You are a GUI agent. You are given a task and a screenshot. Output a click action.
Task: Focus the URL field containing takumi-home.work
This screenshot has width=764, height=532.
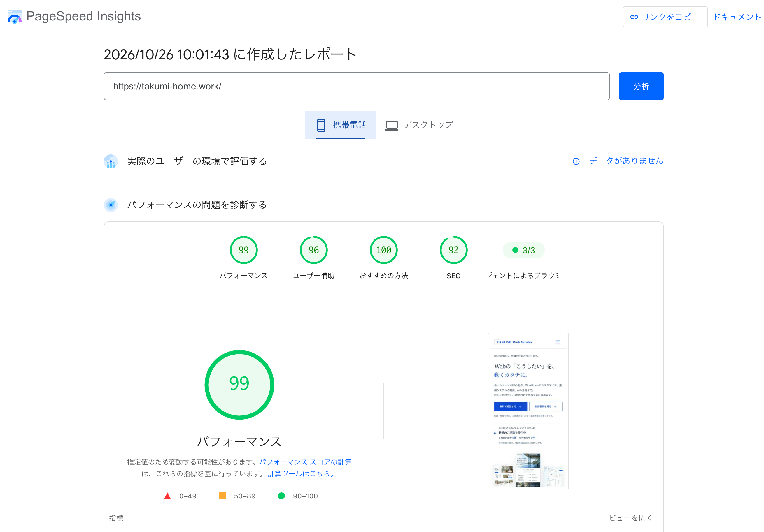coord(356,86)
